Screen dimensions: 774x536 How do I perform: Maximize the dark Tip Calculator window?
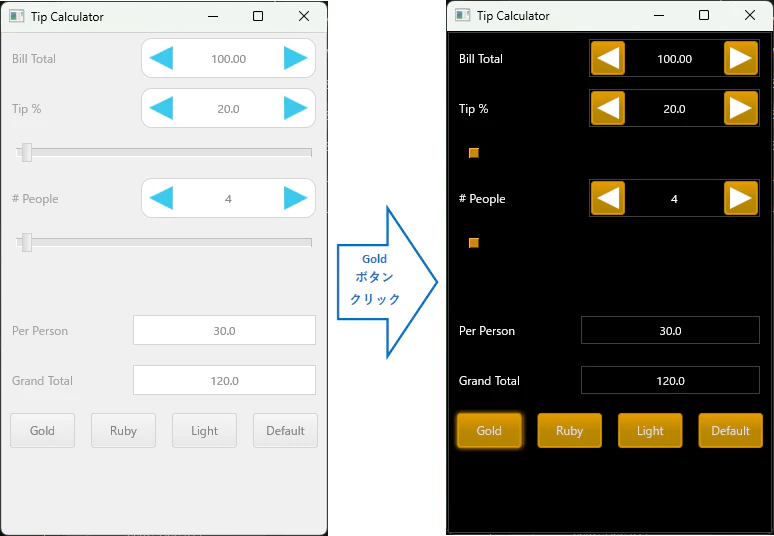704,15
